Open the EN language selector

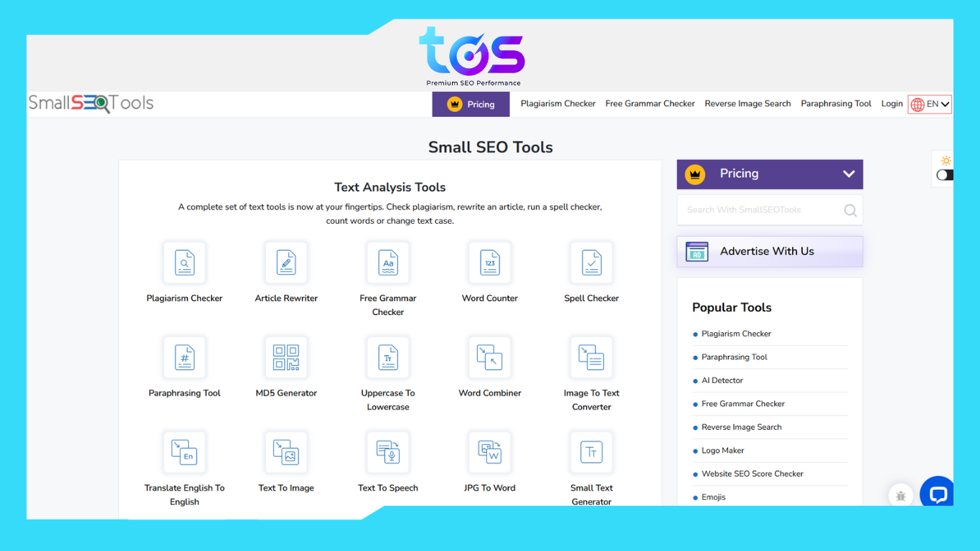click(930, 103)
